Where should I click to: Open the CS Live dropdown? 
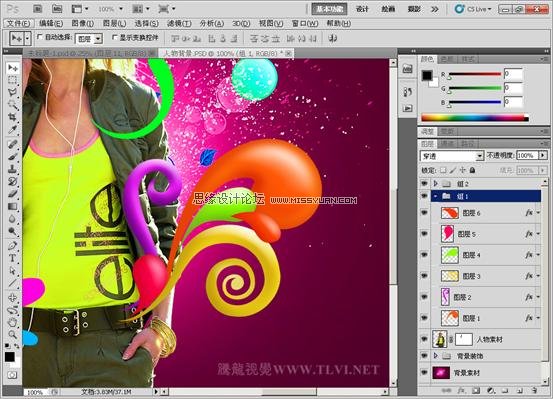point(474,9)
